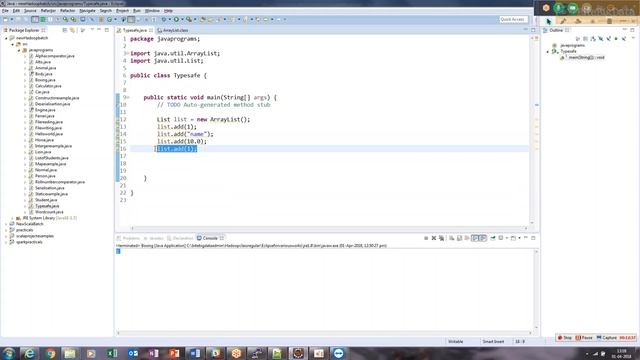Viewport: 640px width, 360px height.
Task: Expand the JRE System Library node
Action: (12, 218)
